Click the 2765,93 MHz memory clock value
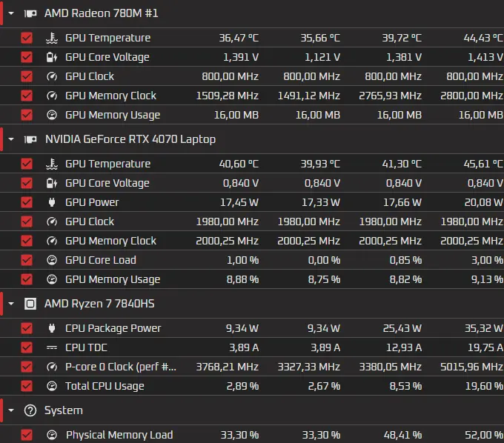This screenshot has width=504, height=443. click(x=390, y=96)
